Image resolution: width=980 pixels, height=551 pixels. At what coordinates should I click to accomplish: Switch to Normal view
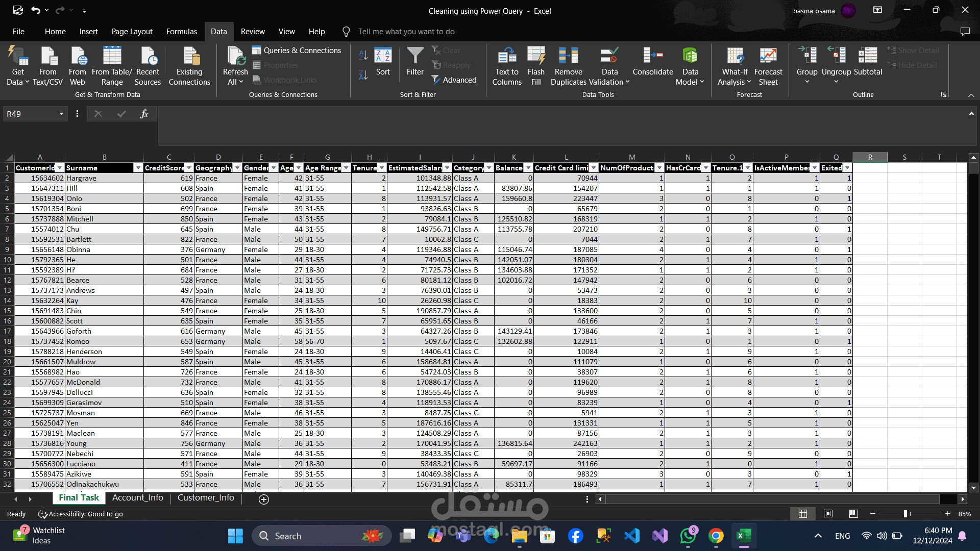pyautogui.click(x=803, y=514)
